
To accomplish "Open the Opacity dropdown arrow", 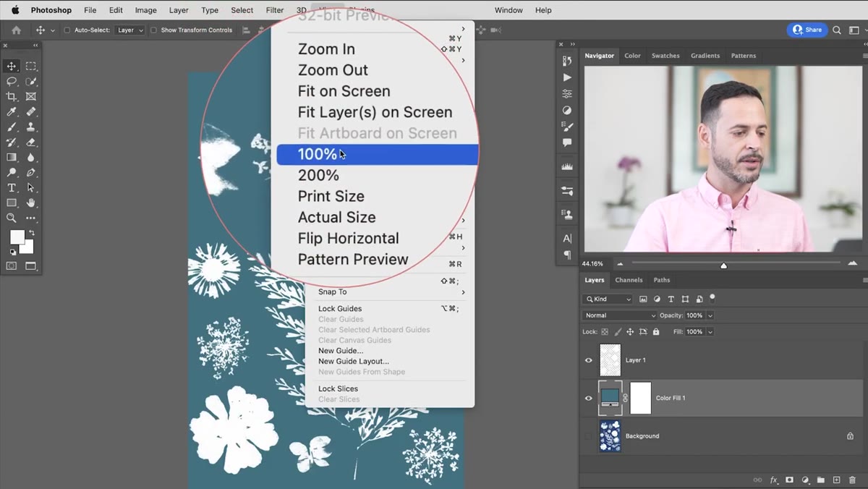I will pos(710,315).
